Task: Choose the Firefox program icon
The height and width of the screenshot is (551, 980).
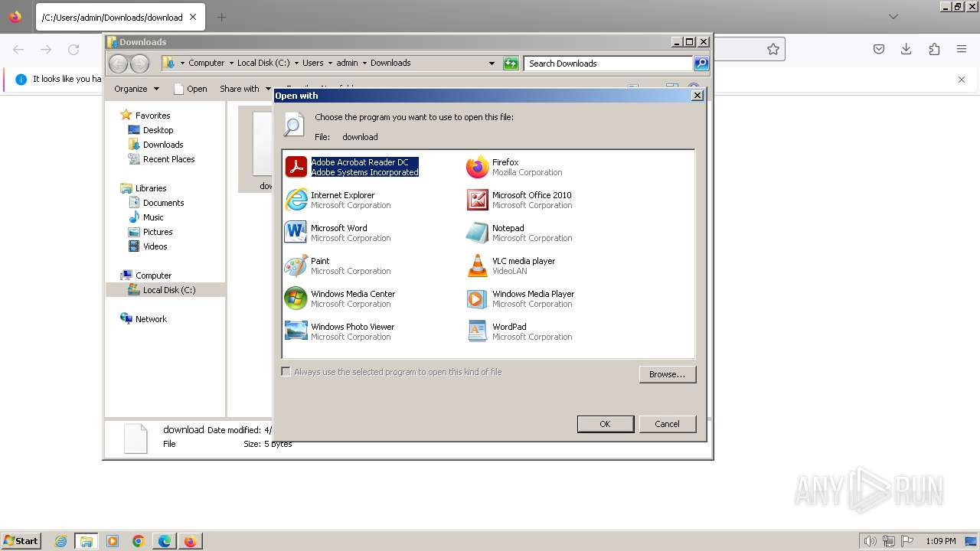Action: pyautogui.click(x=477, y=167)
